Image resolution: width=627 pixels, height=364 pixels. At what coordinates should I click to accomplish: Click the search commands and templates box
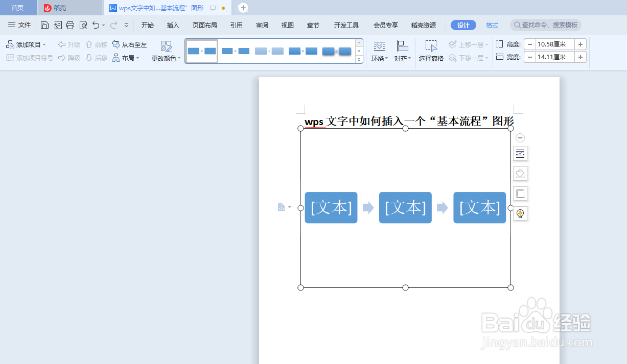546,25
